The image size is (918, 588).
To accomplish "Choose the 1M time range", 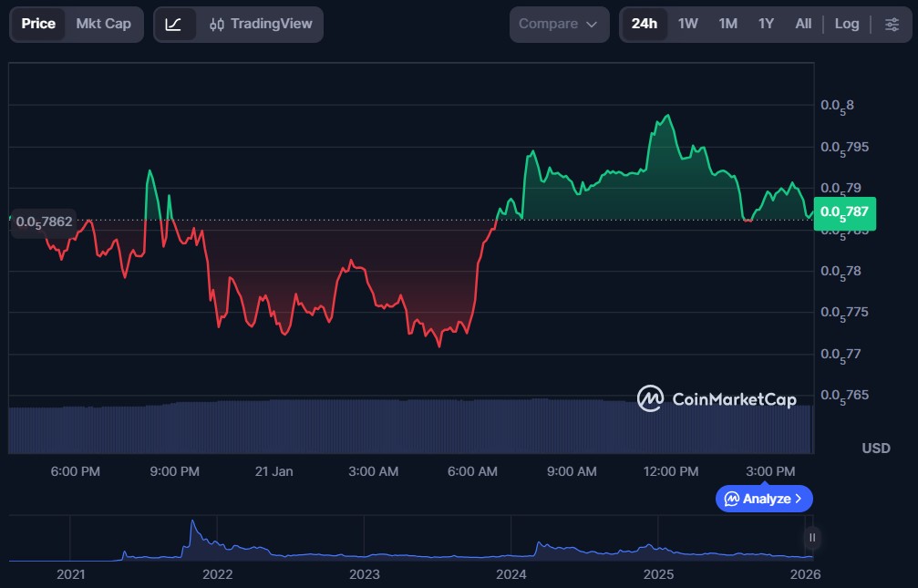I will (x=727, y=25).
